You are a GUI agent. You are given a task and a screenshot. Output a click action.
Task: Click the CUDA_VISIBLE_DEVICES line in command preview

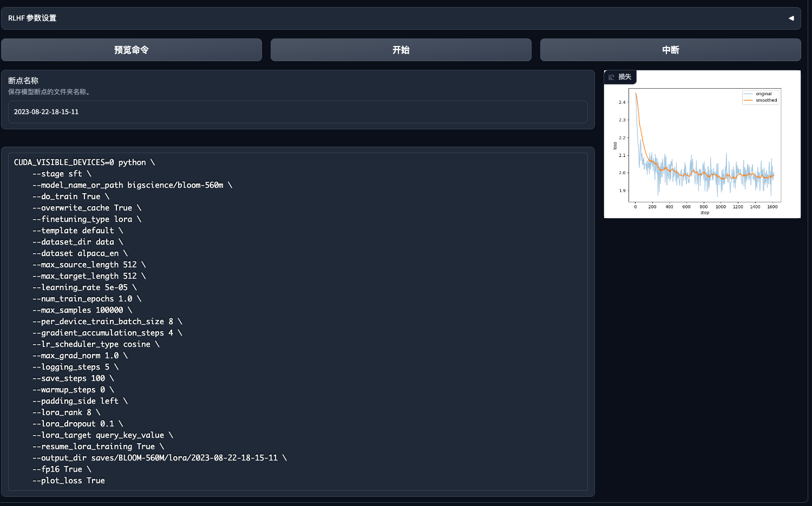pos(84,162)
